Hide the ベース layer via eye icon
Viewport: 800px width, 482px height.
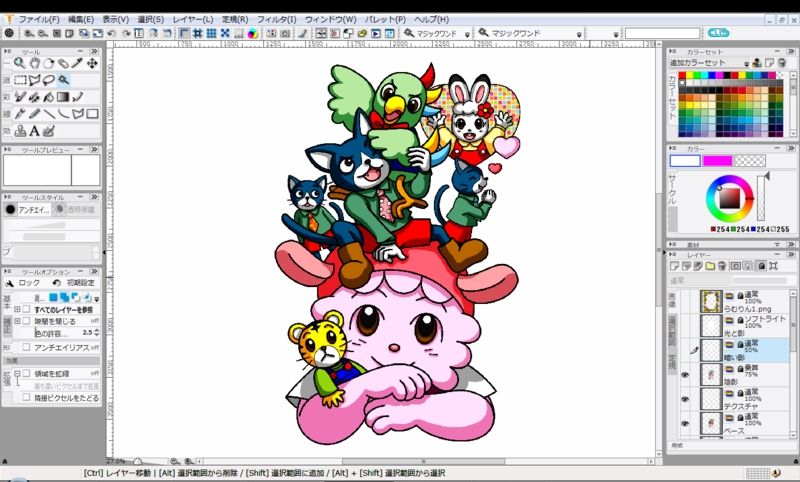tap(685, 423)
